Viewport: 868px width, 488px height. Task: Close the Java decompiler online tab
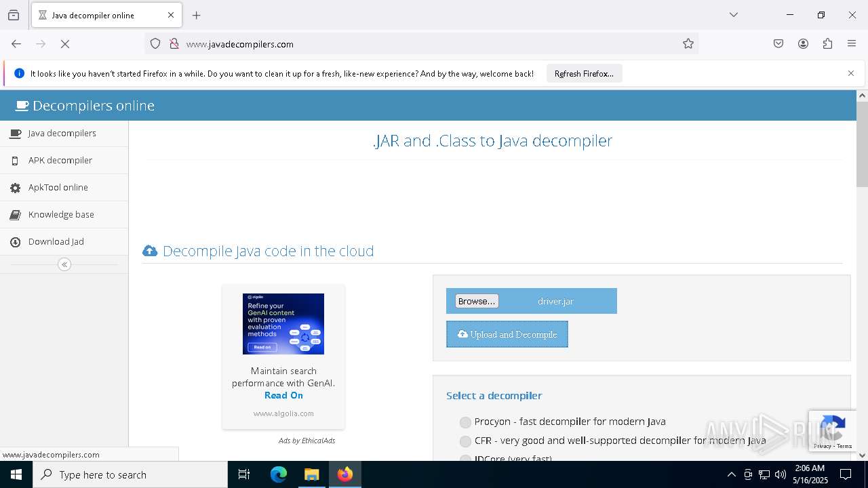(171, 15)
